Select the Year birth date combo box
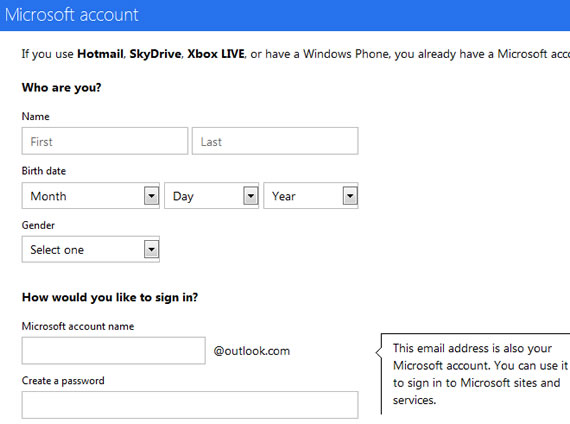Image resolution: width=570 pixels, height=424 pixels. [311, 196]
